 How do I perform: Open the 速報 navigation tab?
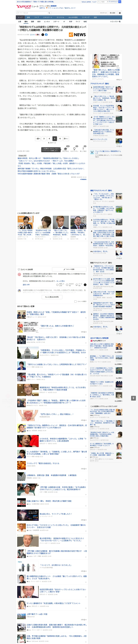pos(28,17)
